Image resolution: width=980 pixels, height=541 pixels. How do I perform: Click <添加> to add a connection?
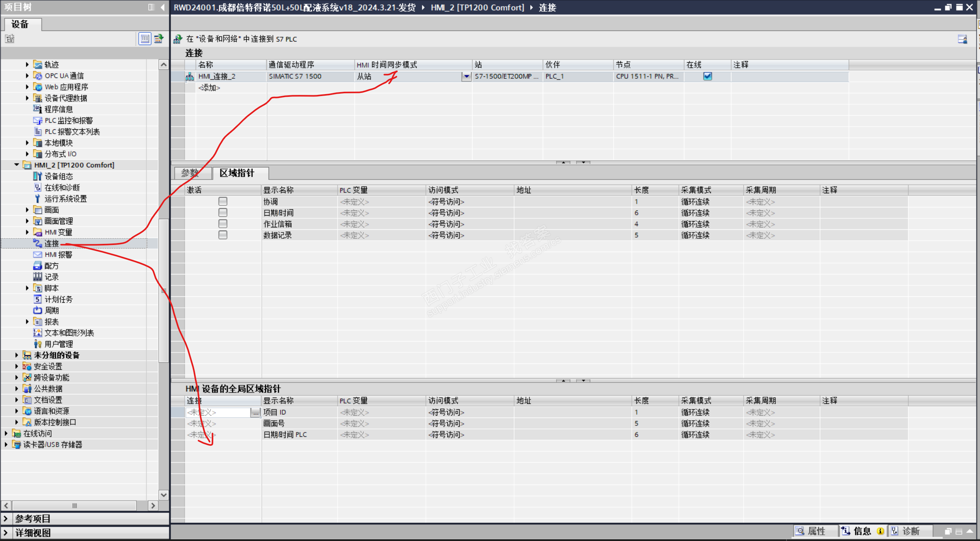[209, 88]
